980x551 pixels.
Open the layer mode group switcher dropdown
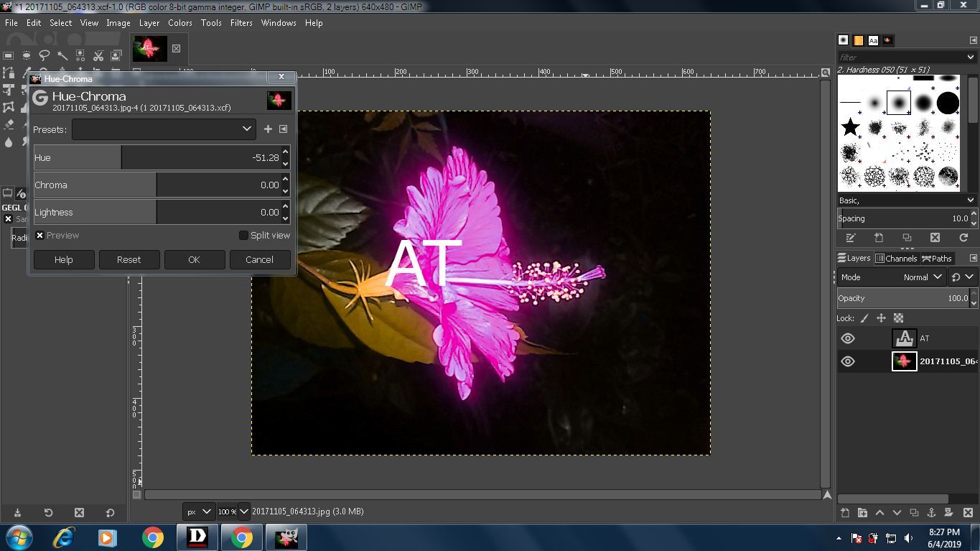[x=963, y=277]
